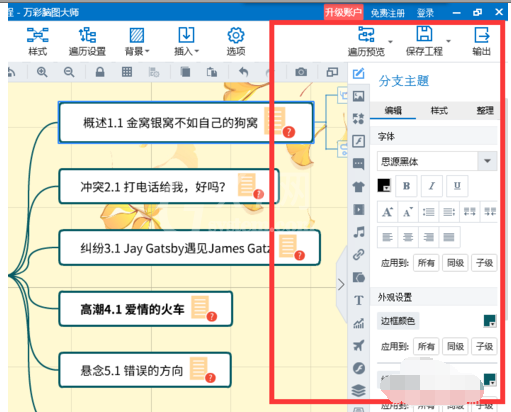
Task: Open the 选项 options gear
Action: pyautogui.click(x=236, y=41)
